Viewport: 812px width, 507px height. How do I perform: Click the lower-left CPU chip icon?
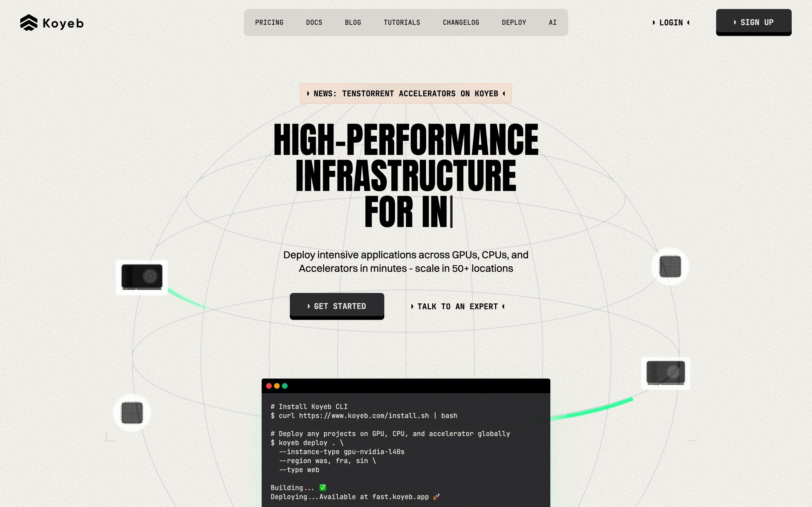coord(132,413)
